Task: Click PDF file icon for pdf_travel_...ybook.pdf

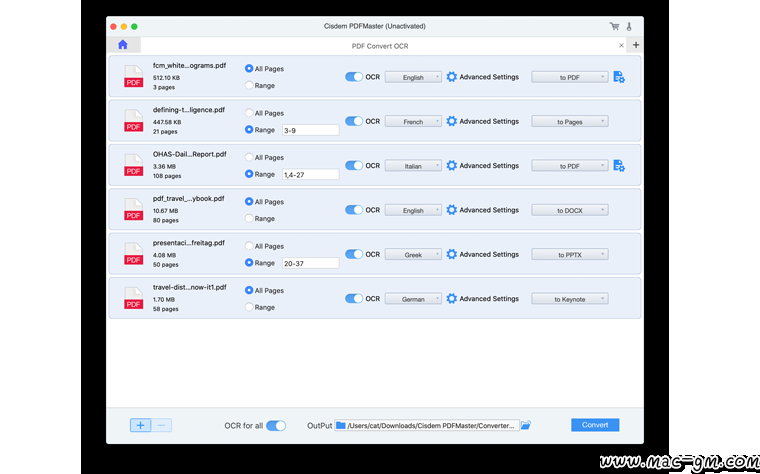Action: (x=133, y=209)
